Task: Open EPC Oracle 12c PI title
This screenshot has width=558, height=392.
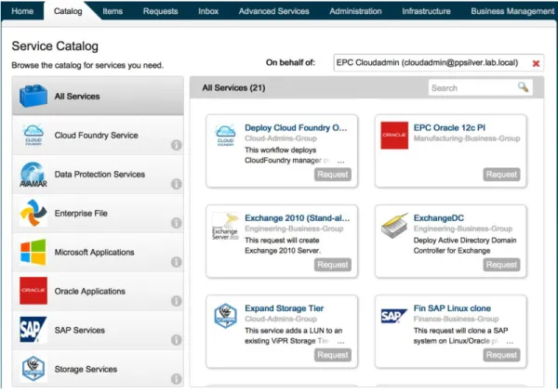Action: click(x=449, y=128)
